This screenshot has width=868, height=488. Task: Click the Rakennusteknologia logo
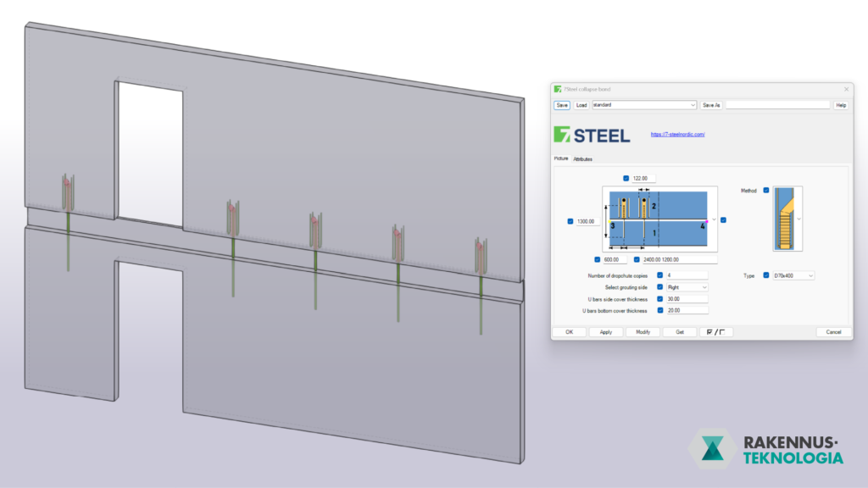tap(766, 449)
